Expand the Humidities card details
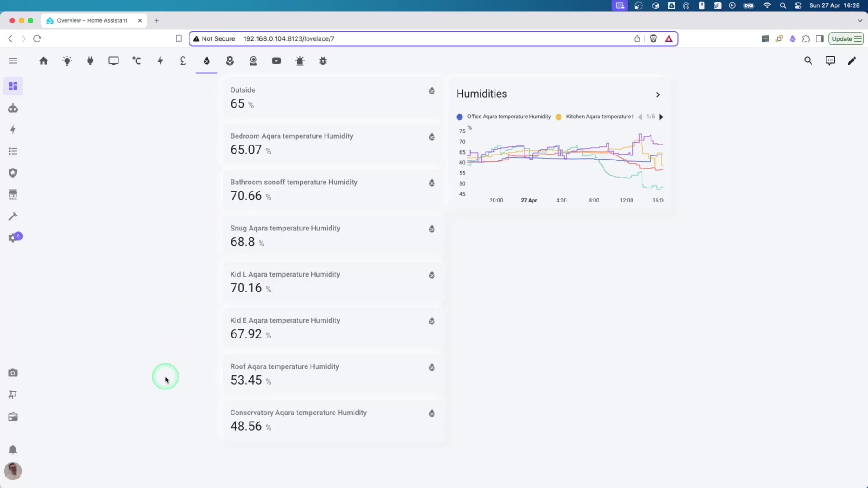The height and width of the screenshot is (488, 868). click(658, 94)
